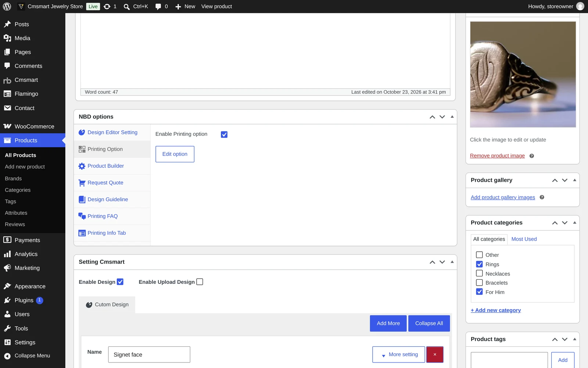The image size is (588, 368).
Task: Switch to the Most Used categories tab
Action: click(524, 239)
